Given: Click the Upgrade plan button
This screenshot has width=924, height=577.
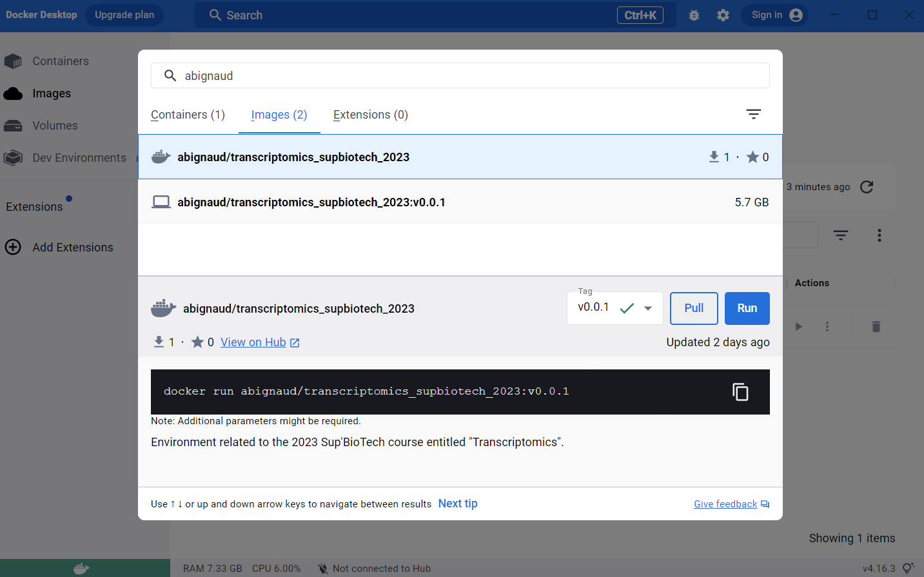Looking at the screenshot, I should point(124,15).
